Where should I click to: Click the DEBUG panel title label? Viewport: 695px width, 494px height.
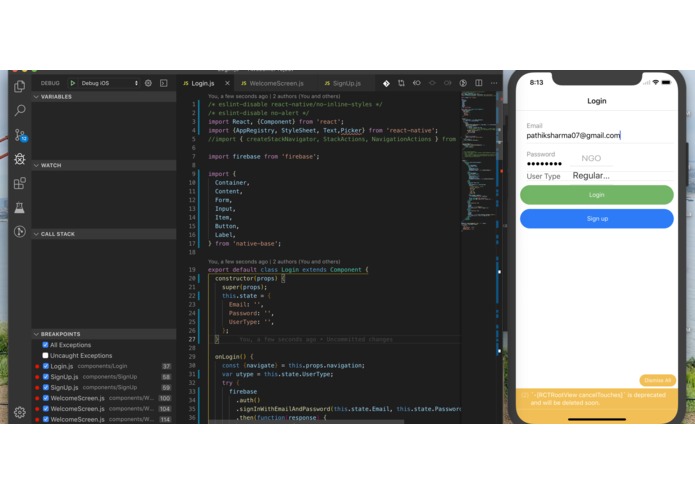click(x=50, y=83)
